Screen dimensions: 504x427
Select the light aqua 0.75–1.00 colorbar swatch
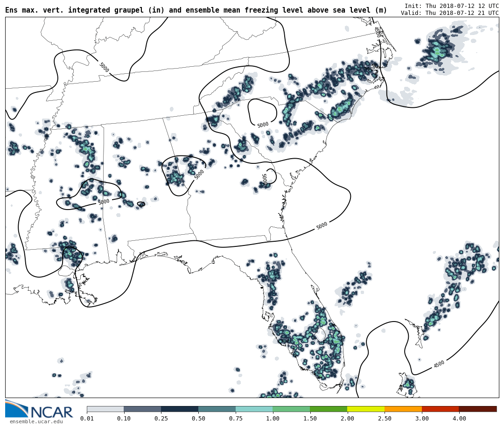pos(254,409)
